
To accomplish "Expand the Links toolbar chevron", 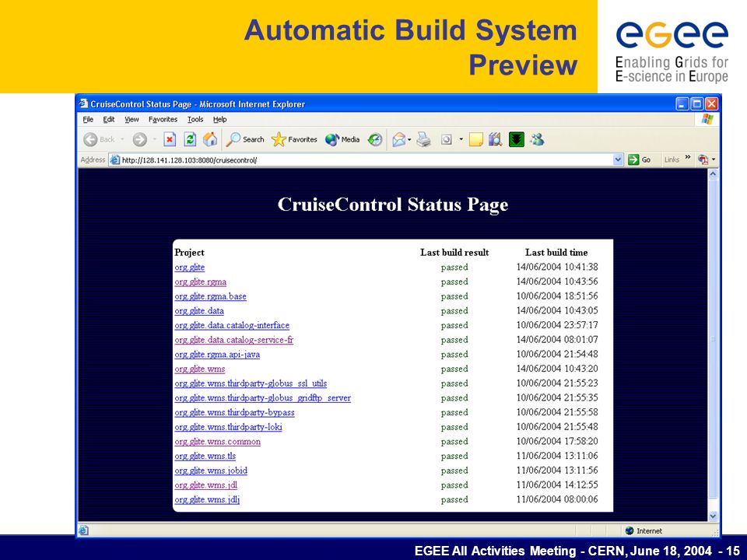I will 687,157.
